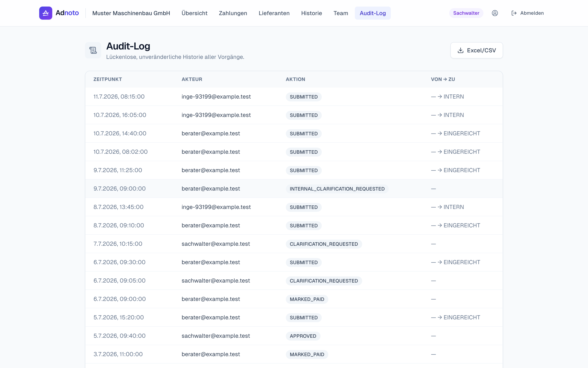Viewport: 588px width, 368px height.
Task: Open the user profile icon
Action: tap(495, 13)
